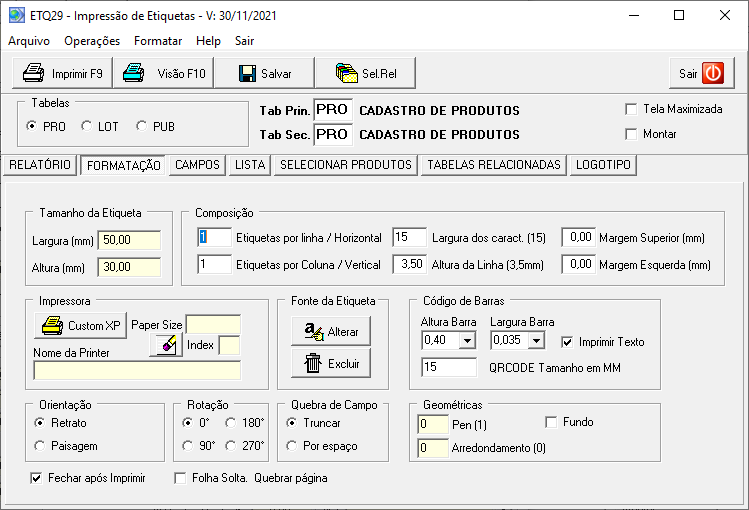Click the Altura (mm) field
Viewport: 749px width, 510px height.
click(129, 267)
